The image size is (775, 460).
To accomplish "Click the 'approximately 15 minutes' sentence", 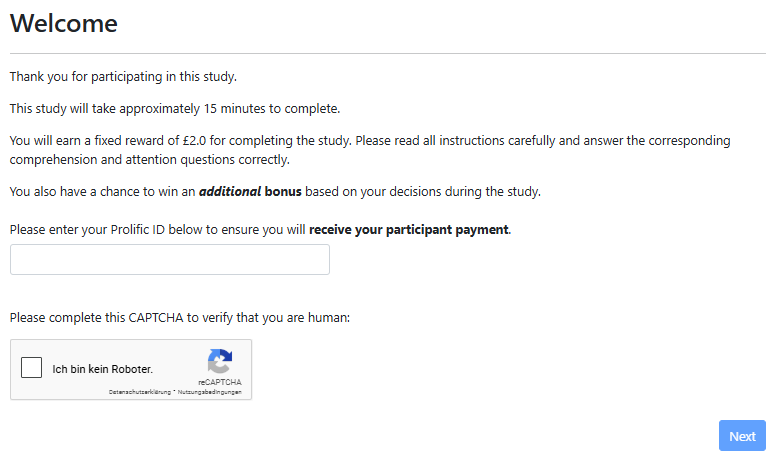I will [x=175, y=108].
